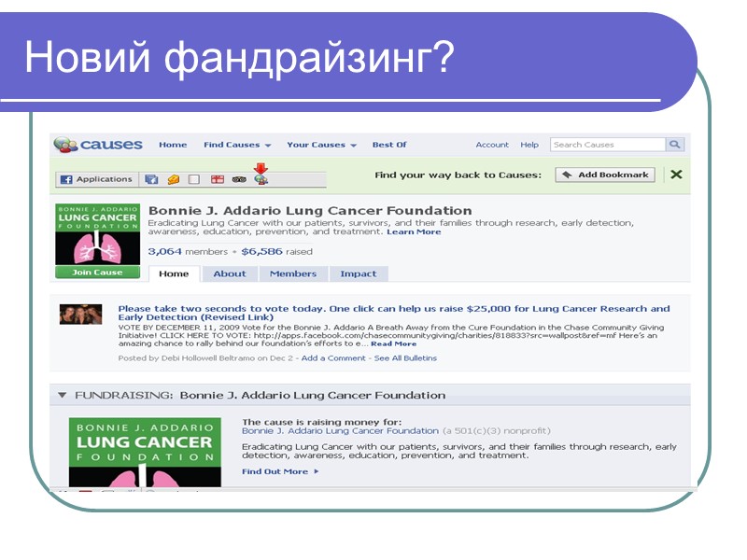The image size is (747, 560).
Task: Click the blue photos bookmark icon
Action: [x=151, y=179]
